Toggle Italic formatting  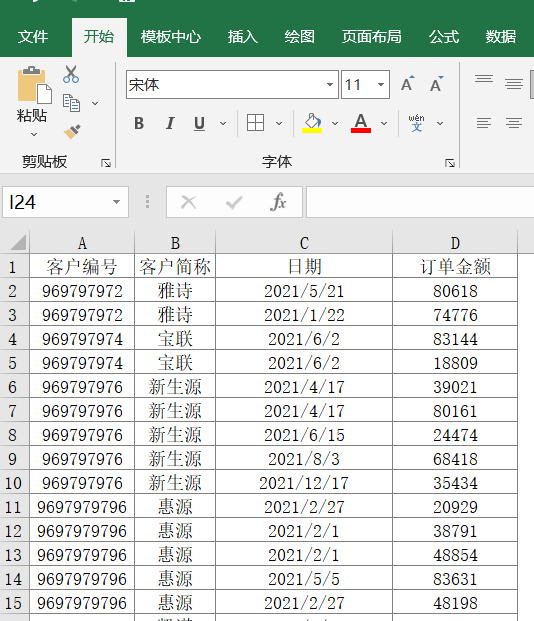coord(170,123)
